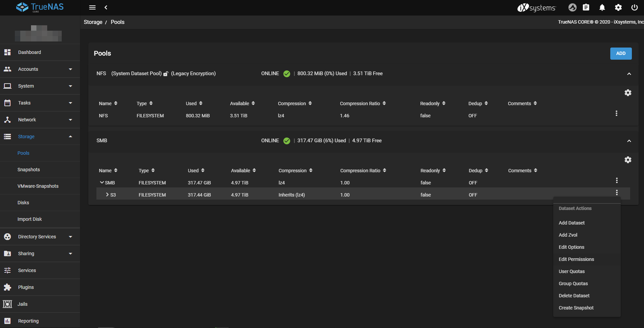Open Snapshots under Storage
The image size is (644, 328).
(x=29, y=170)
